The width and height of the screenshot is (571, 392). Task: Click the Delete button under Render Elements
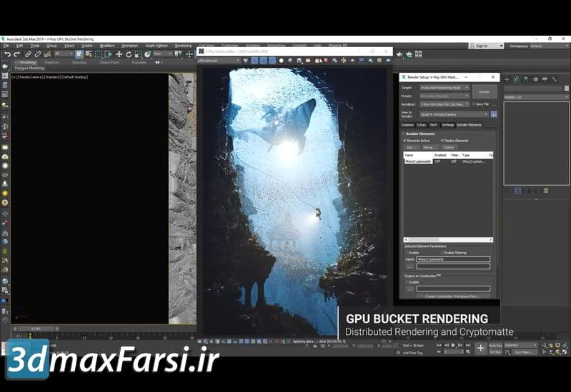(x=449, y=147)
